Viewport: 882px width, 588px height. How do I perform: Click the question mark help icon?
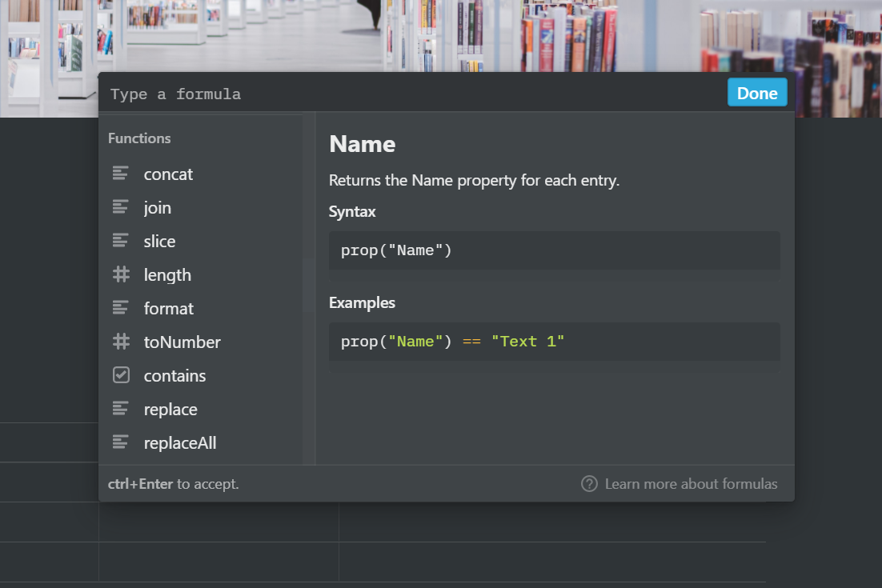[589, 483]
